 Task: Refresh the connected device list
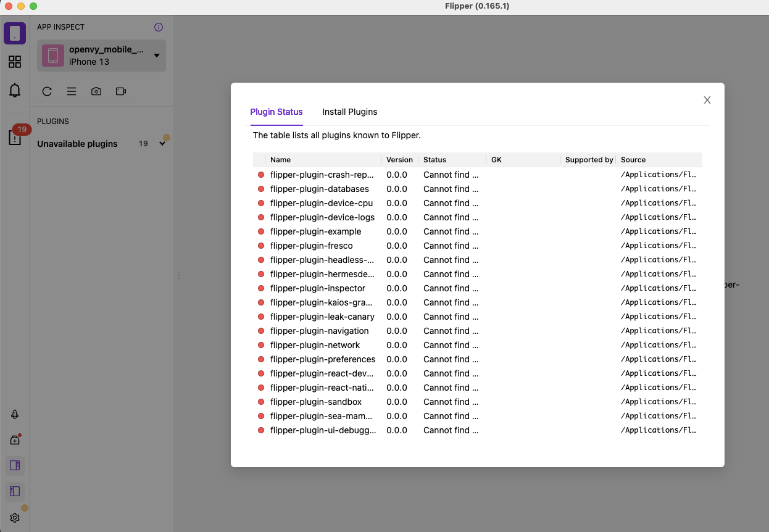47,91
